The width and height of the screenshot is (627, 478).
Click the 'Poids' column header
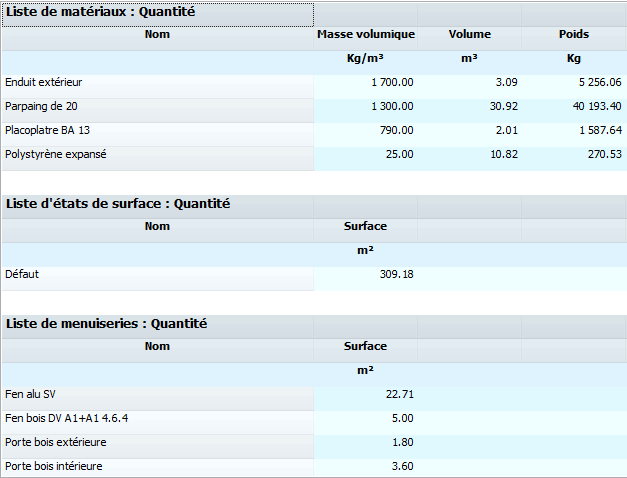click(x=574, y=38)
